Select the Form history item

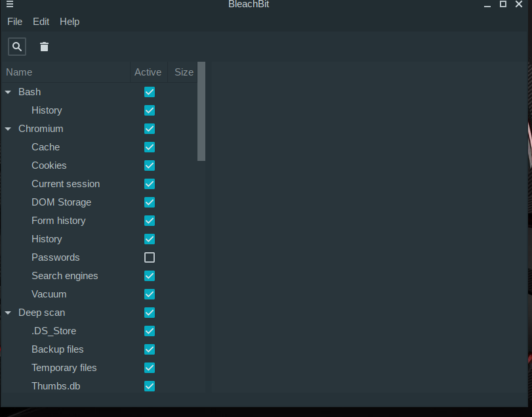58,221
